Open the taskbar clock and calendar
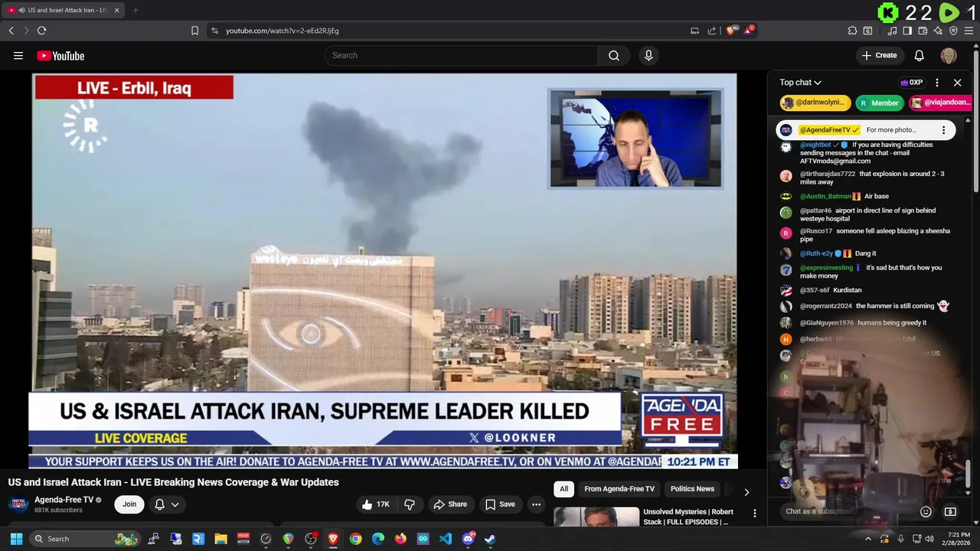The image size is (980, 551). click(x=958, y=539)
